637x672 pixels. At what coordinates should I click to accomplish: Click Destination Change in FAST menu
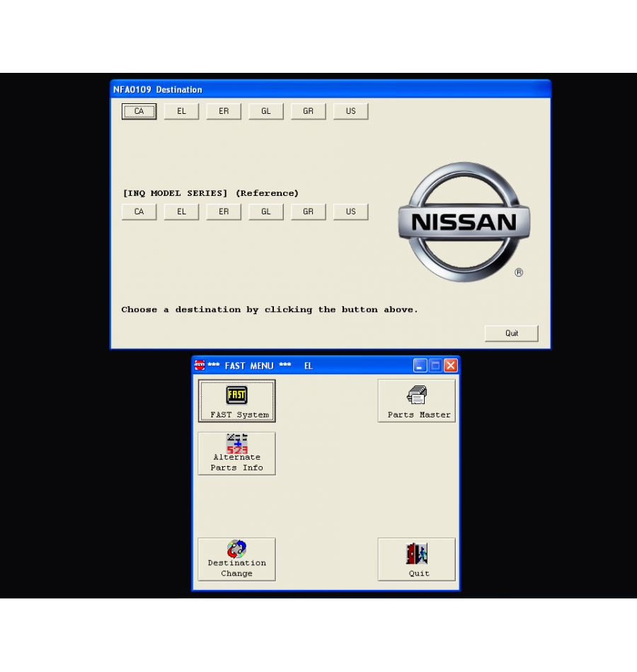click(237, 560)
